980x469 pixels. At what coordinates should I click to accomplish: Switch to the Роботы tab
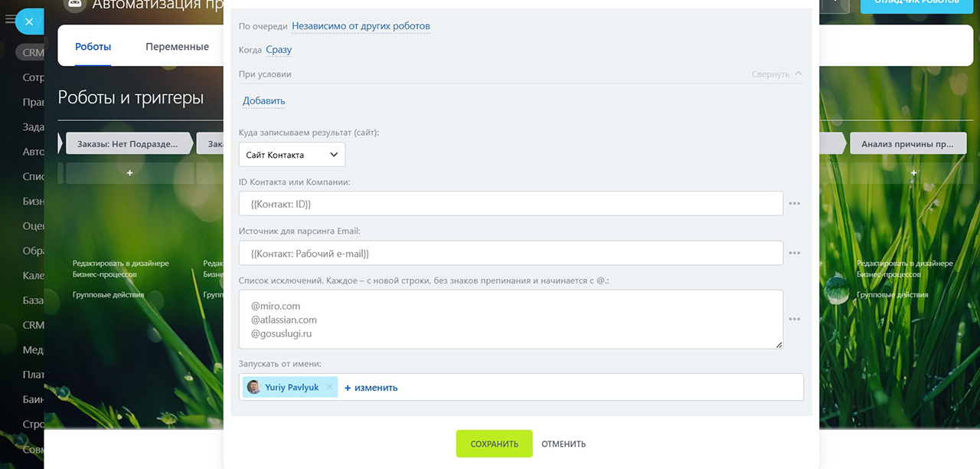pyautogui.click(x=93, y=47)
